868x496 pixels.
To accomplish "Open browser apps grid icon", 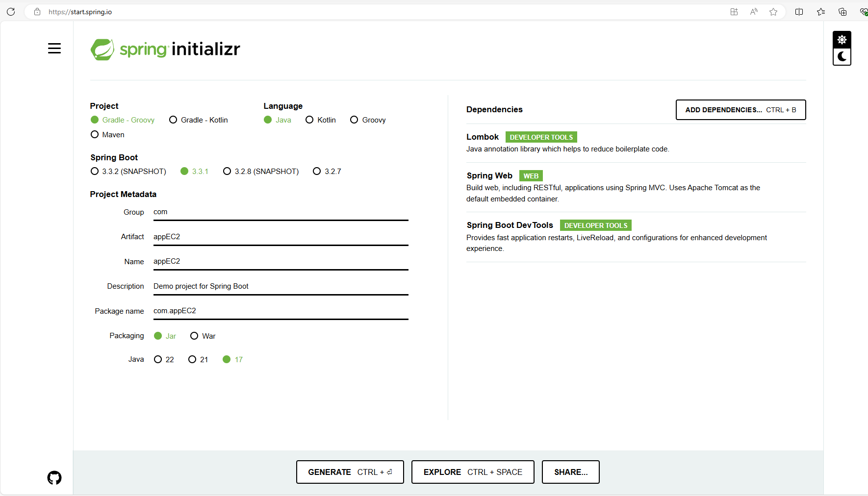I will (x=734, y=12).
